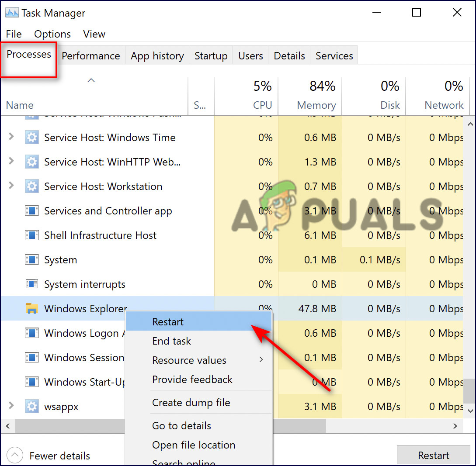Switch to the Services tab
Viewport: 476px width, 466px height.
[334, 56]
